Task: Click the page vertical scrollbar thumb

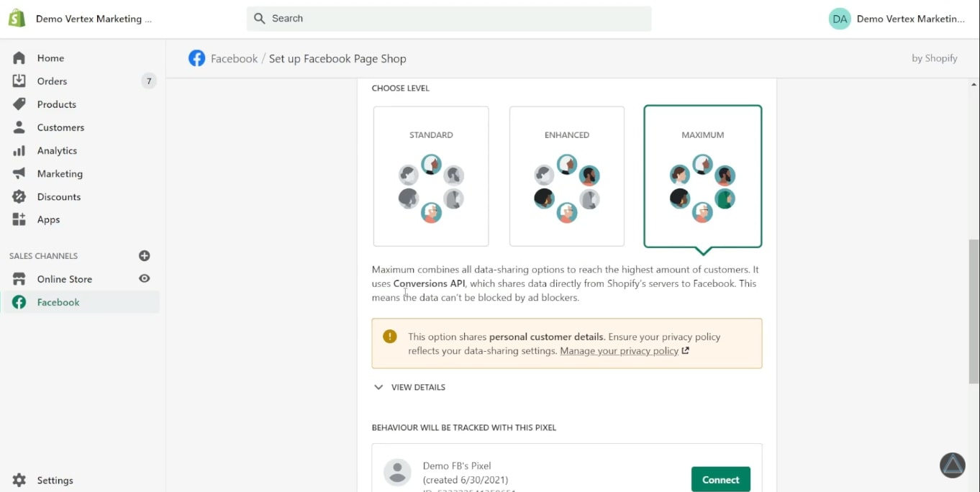Action: point(974,311)
